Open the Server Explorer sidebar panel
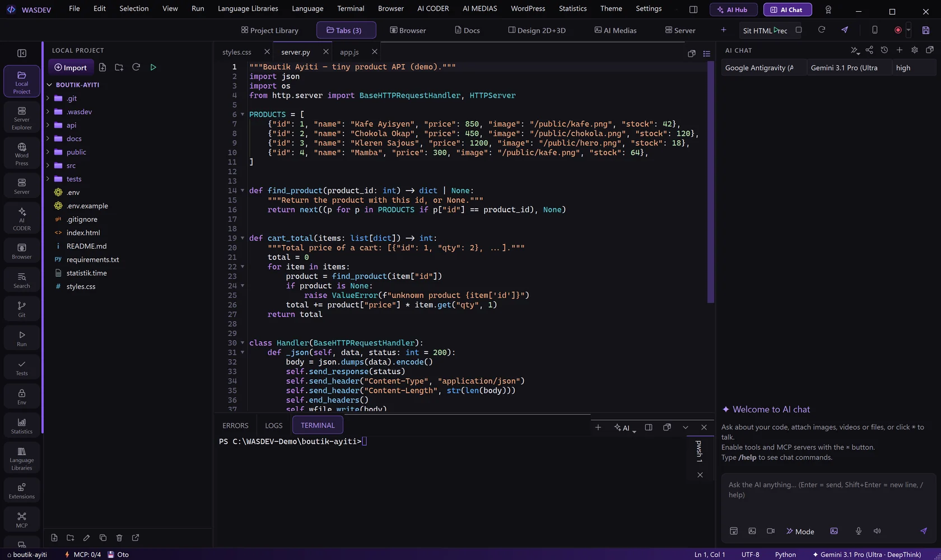Screen dimensions: 941x560 pos(22,117)
